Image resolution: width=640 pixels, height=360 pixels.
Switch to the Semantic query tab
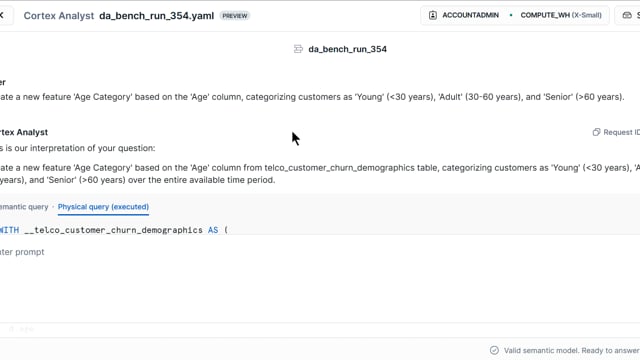(24, 207)
